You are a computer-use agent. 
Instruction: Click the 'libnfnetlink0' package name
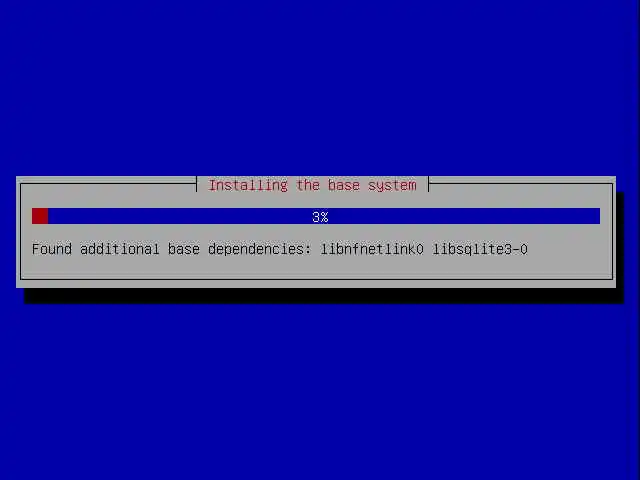coord(372,249)
